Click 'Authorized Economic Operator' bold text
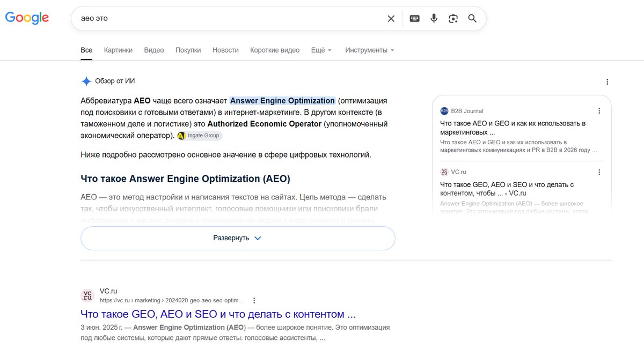Image resolution: width=644 pixels, height=349 pixels. click(265, 124)
